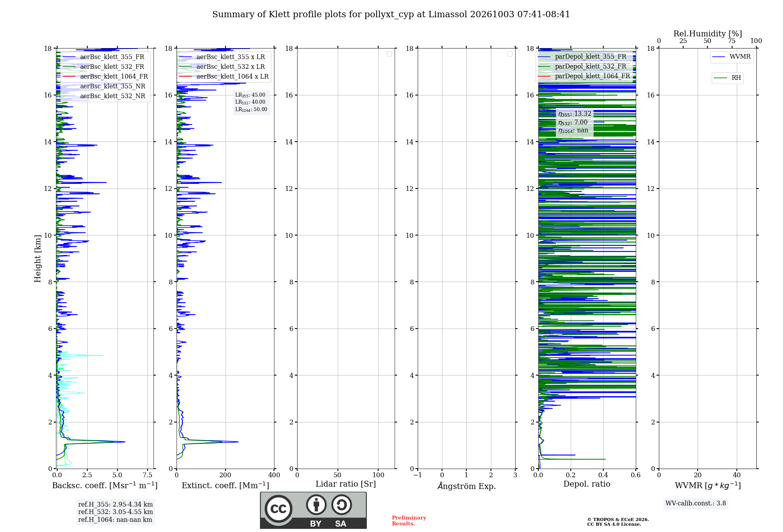Screen dimensions: 783x532
Task: Click the Rel.Humidity [%] top axis label
Action: coord(708,34)
